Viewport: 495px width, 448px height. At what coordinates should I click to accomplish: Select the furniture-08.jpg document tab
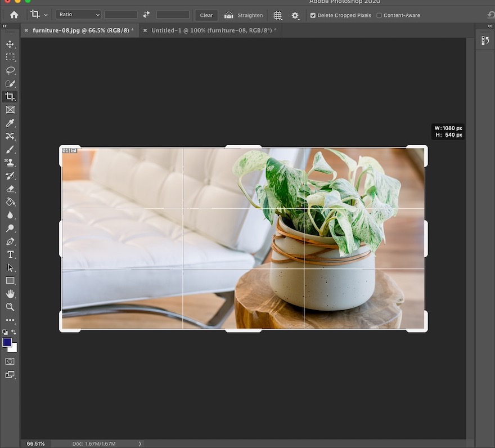coord(83,30)
